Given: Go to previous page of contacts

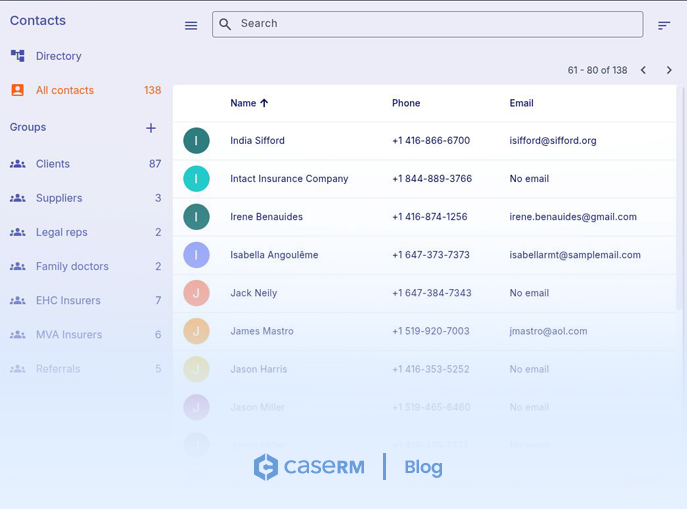Looking at the screenshot, I should click(x=643, y=70).
